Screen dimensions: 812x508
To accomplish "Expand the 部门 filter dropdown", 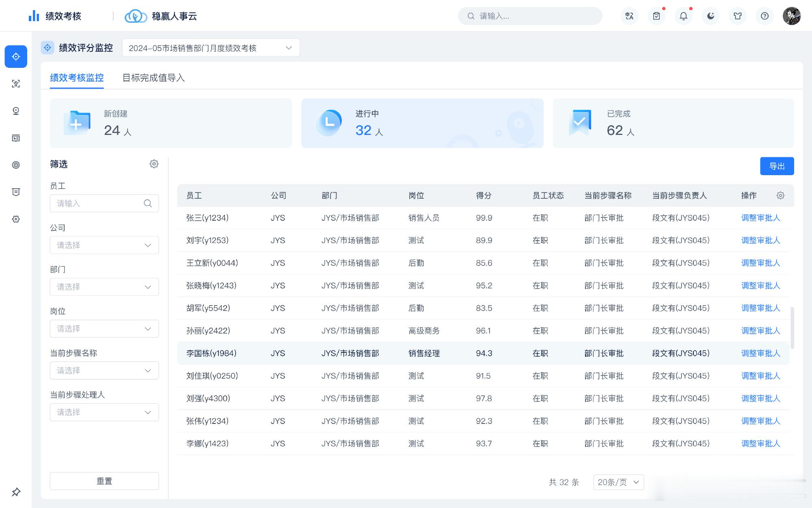I will [104, 287].
